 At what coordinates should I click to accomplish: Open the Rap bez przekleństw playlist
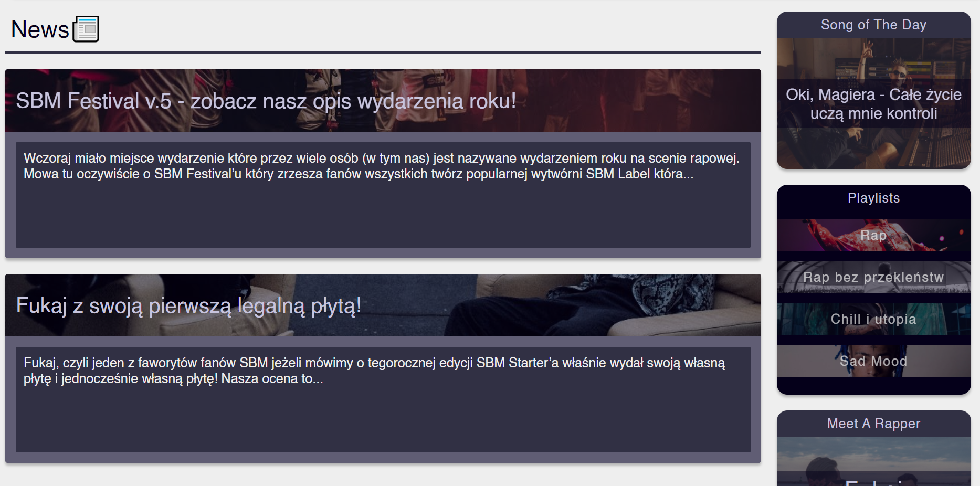coord(873,277)
